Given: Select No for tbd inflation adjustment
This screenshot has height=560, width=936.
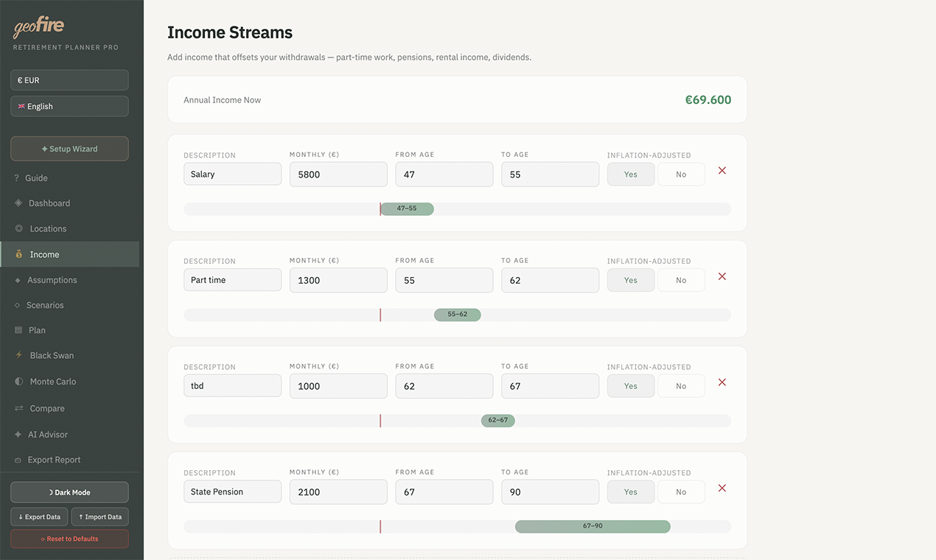Looking at the screenshot, I should click(681, 386).
